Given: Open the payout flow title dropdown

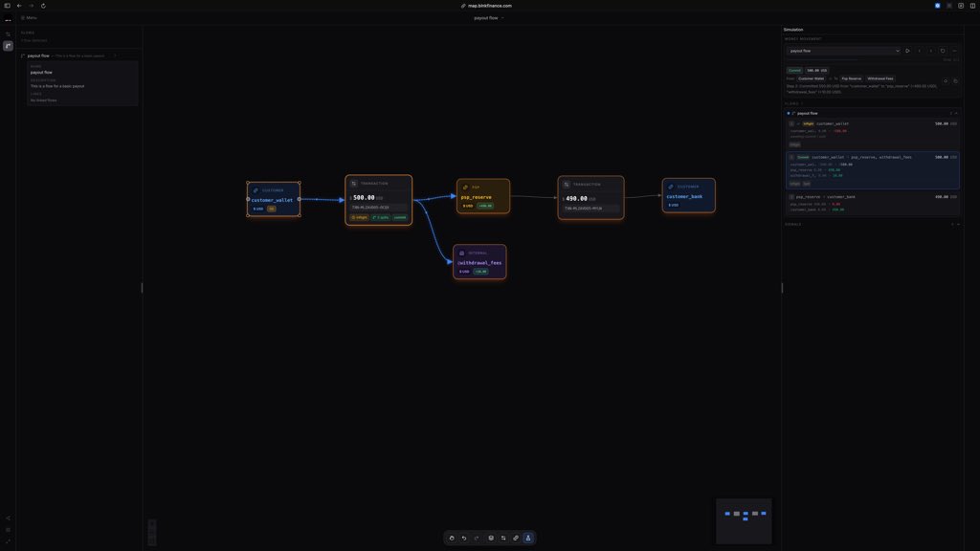Looking at the screenshot, I should [x=489, y=17].
